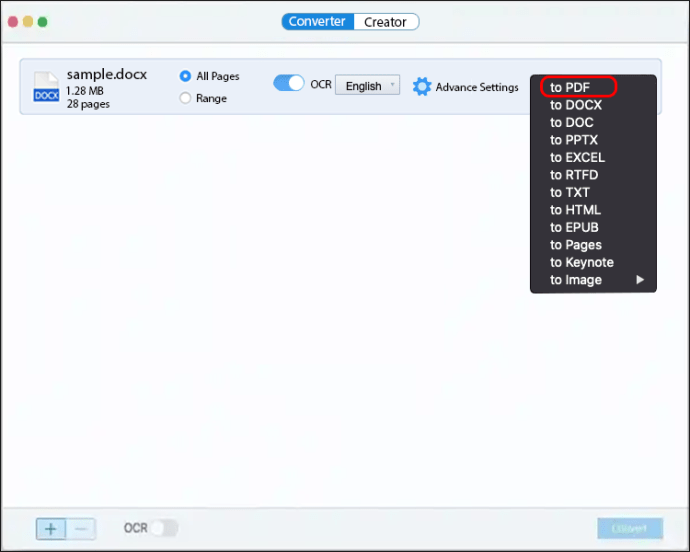
Task: Click the DOCX file icon for sample.docx
Action: (46, 86)
